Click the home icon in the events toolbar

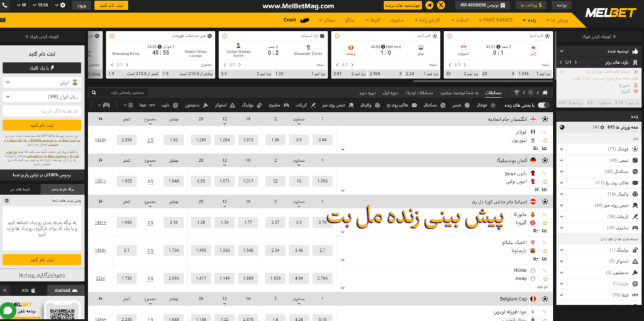(x=545, y=93)
